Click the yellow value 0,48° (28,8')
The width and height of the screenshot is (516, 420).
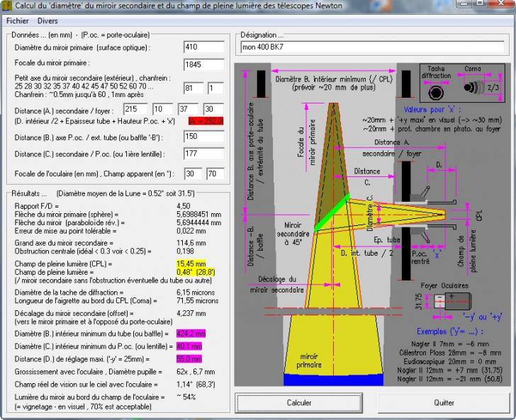coord(196,272)
